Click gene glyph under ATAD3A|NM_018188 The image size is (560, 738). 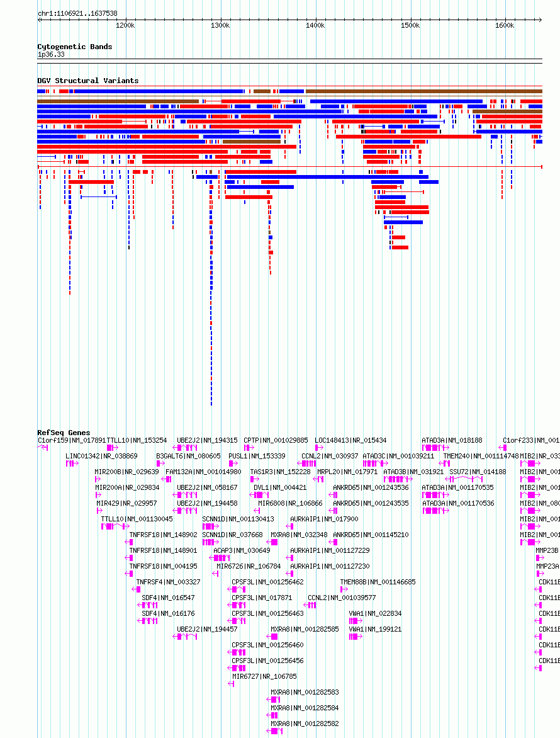pos(435,448)
